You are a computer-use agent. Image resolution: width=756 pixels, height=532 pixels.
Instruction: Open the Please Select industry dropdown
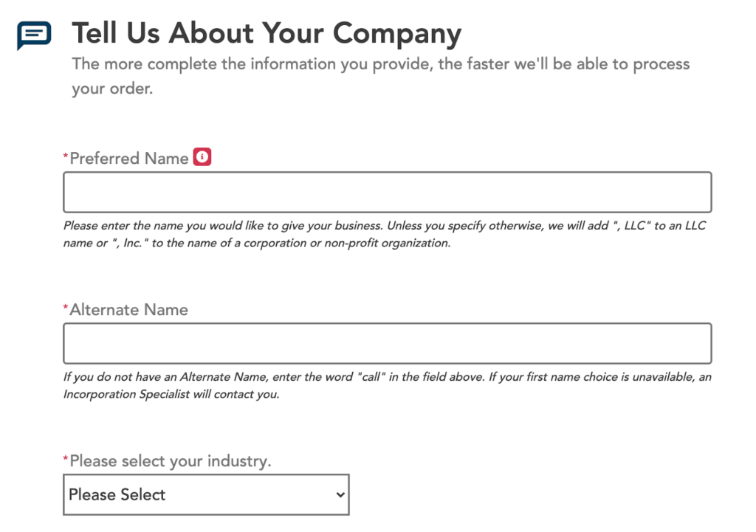coord(206,494)
